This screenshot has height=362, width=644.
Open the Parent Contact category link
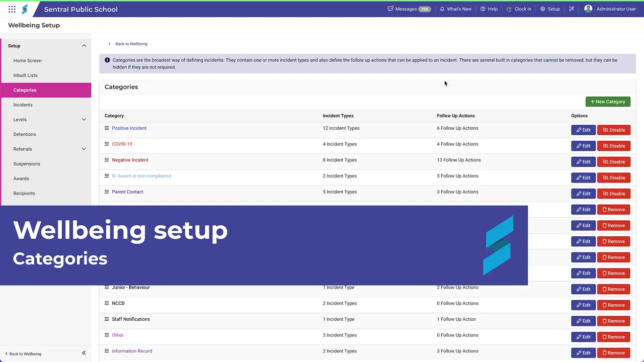point(128,192)
